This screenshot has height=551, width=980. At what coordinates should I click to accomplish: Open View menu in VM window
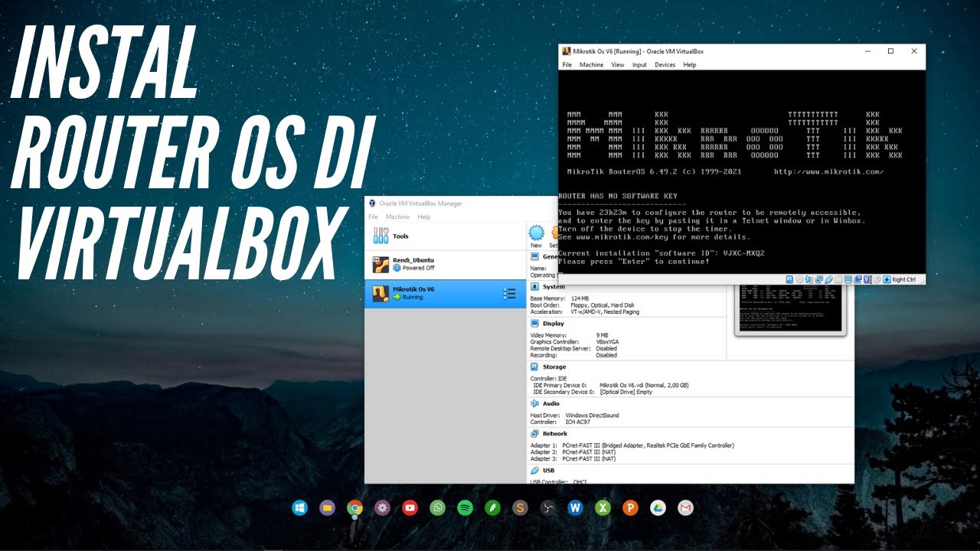pos(617,65)
